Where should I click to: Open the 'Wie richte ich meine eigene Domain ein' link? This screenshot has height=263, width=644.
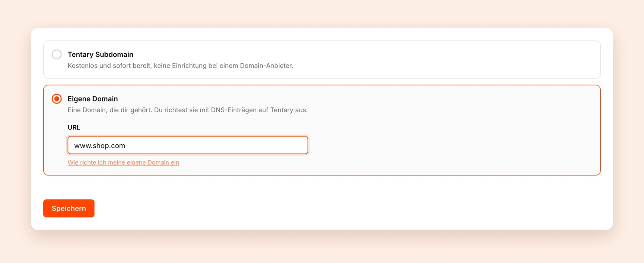coord(123,162)
